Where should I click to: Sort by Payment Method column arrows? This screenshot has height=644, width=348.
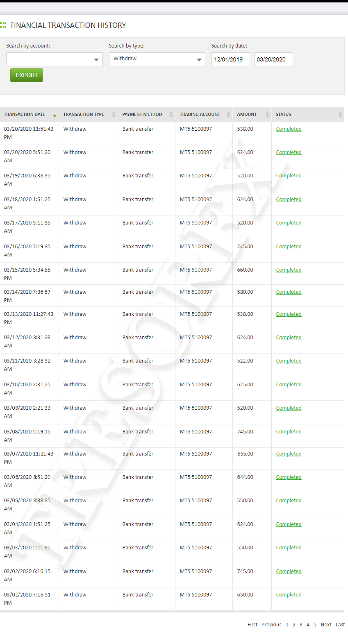171,115
